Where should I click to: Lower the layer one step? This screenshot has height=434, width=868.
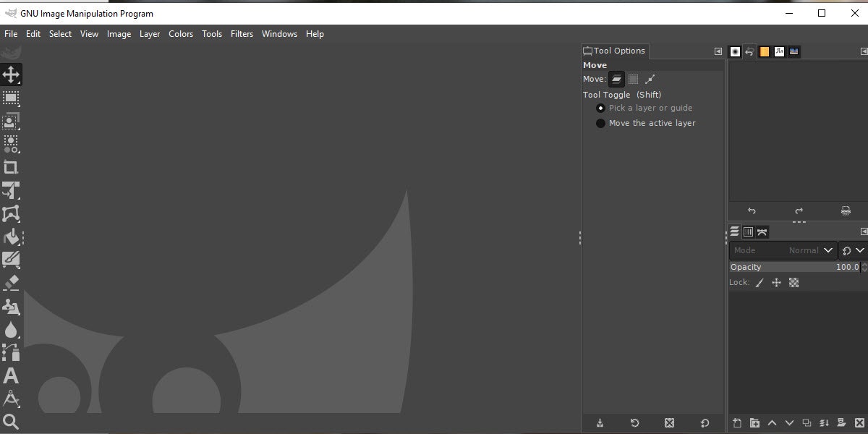[x=789, y=423]
